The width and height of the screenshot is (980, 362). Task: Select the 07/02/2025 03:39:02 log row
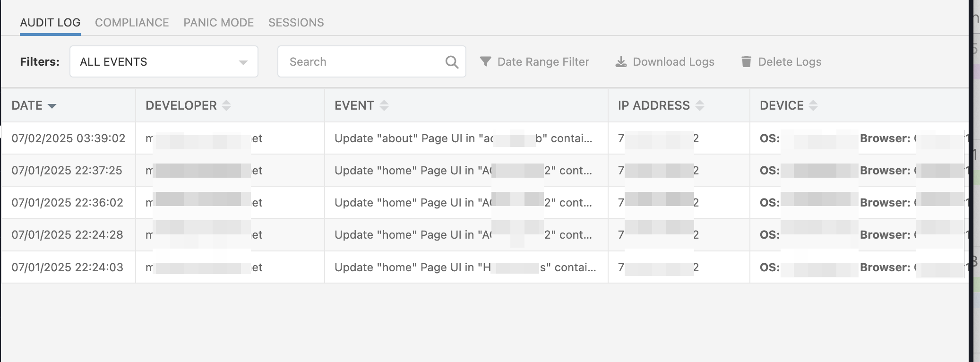(69, 138)
